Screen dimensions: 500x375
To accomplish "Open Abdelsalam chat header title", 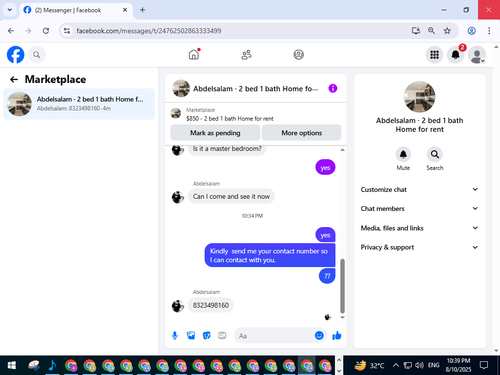I will [x=255, y=89].
